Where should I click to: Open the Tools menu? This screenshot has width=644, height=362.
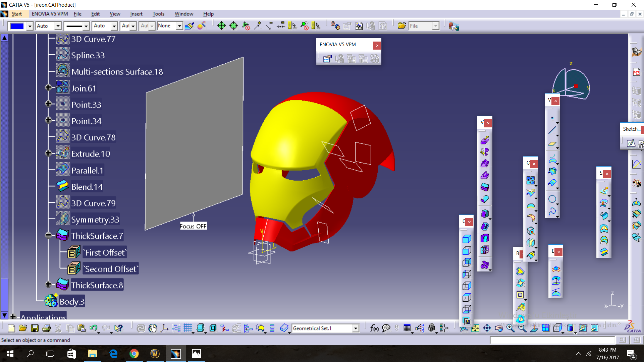158,14
